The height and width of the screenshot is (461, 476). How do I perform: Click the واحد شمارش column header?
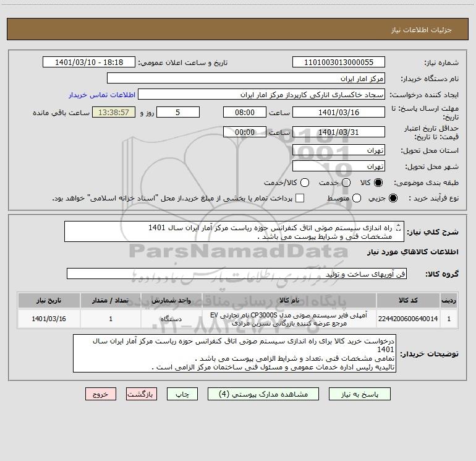click(x=171, y=301)
